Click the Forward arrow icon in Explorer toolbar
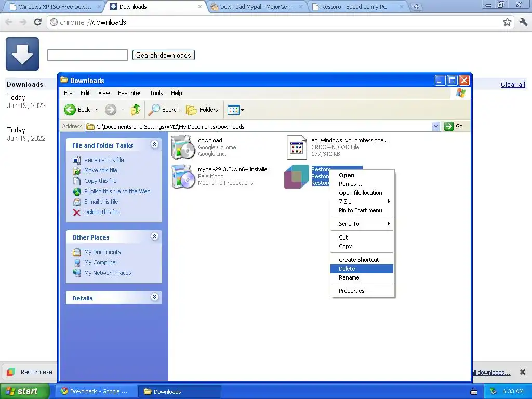 click(111, 110)
